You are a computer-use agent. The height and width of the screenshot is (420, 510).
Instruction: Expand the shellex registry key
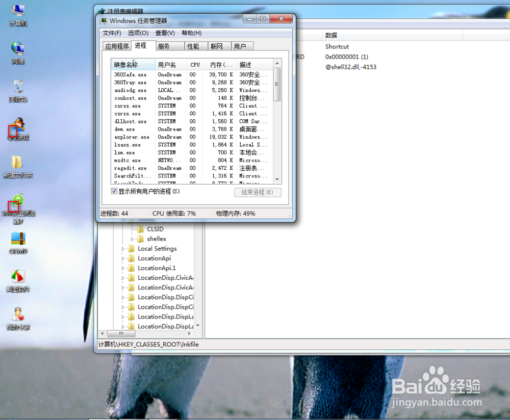(133, 239)
